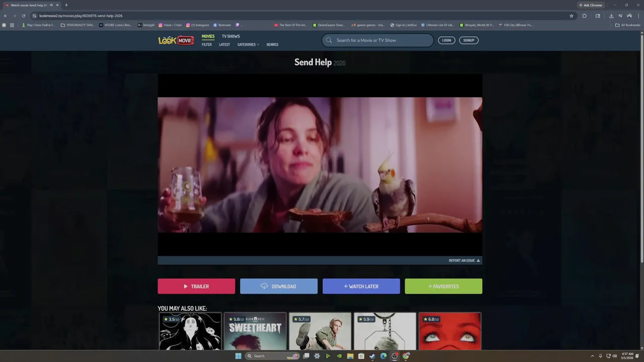Open the Filter page
The image size is (644, 362).
pyautogui.click(x=207, y=45)
